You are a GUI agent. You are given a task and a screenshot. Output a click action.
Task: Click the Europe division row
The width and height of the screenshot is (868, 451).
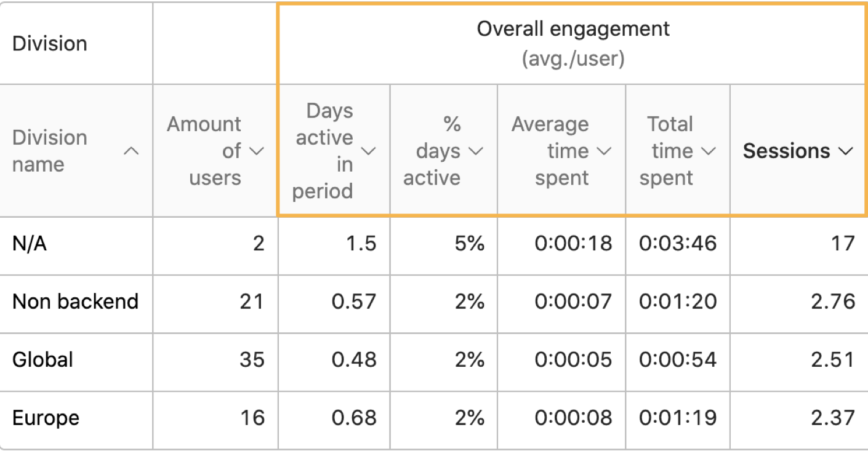pos(45,417)
